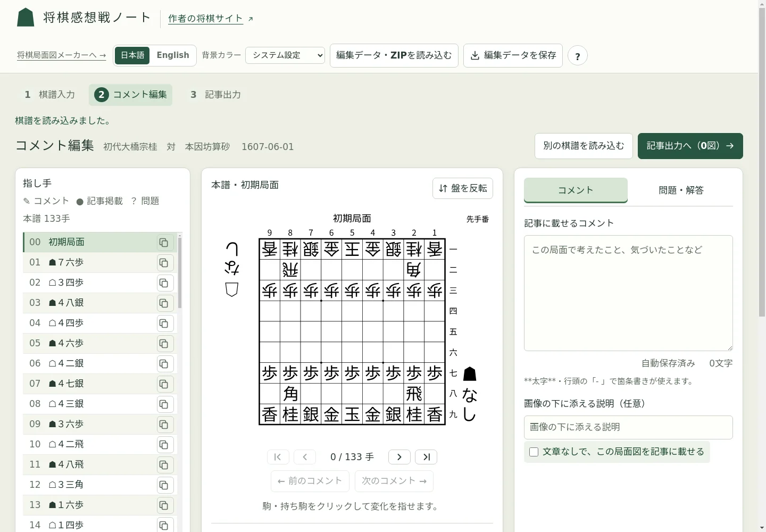This screenshot has height=532, width=766.
Task: Select step 2 コメント編集 tab
Action: (130, 95)
